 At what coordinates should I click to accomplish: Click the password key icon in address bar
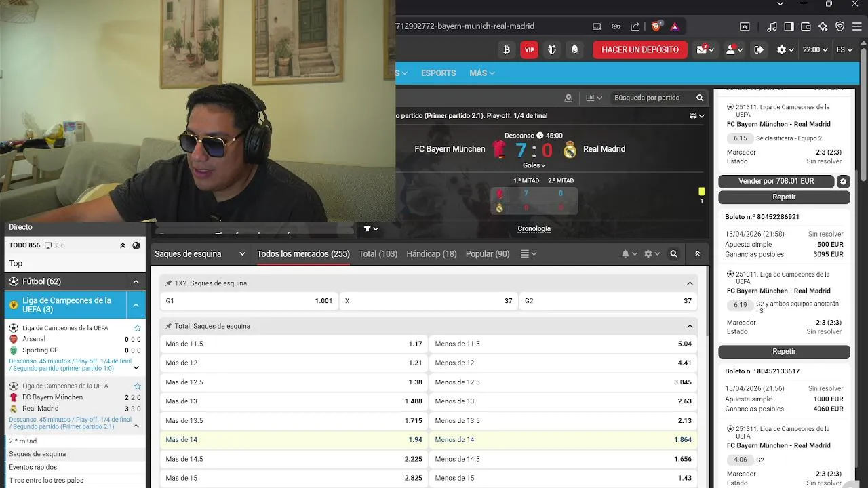point(616,26)
